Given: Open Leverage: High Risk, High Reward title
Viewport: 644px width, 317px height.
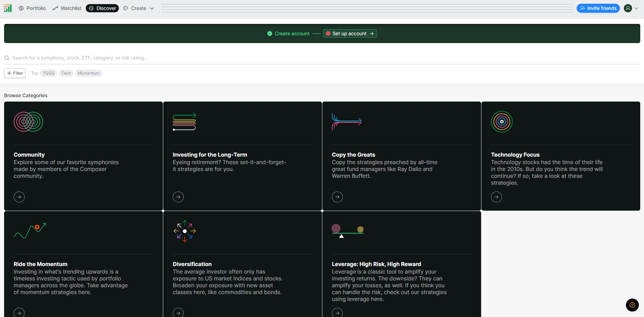Looking at the screenshot, I should pos(376,264).
